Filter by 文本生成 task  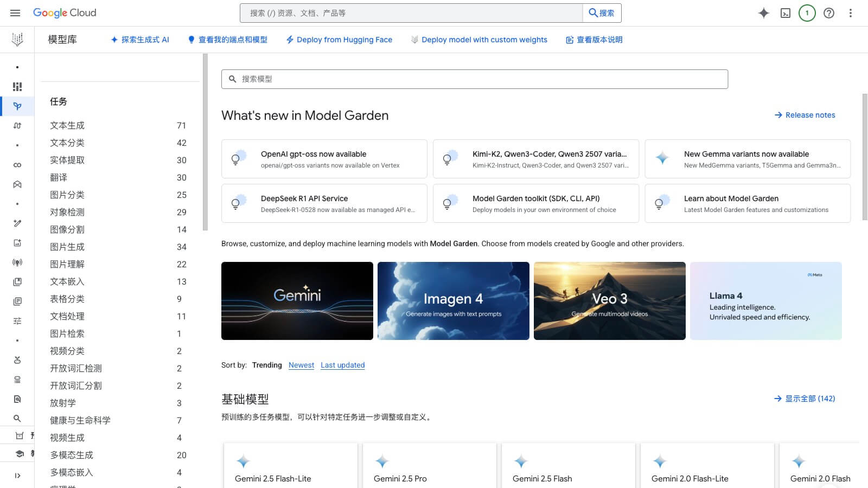67,125
